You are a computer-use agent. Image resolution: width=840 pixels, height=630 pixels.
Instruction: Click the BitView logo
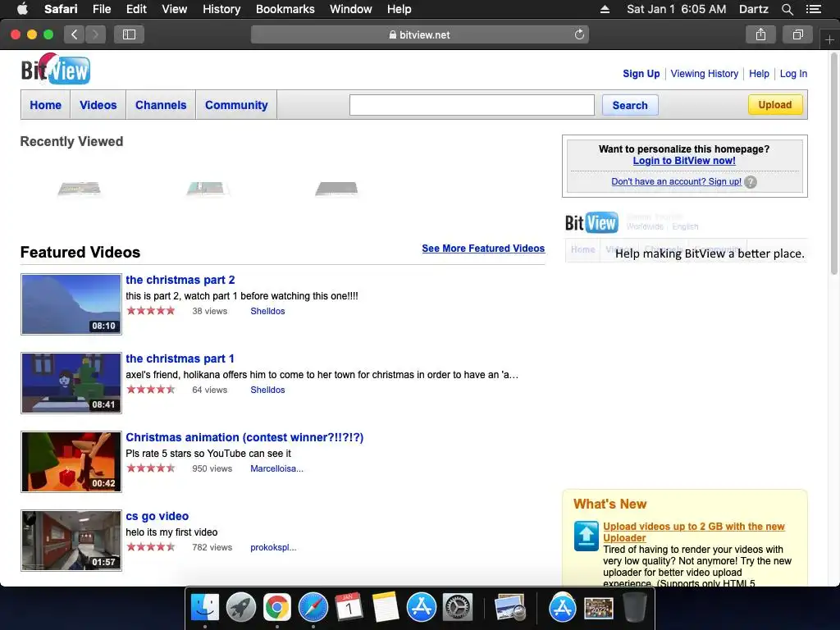pos(56,70)
